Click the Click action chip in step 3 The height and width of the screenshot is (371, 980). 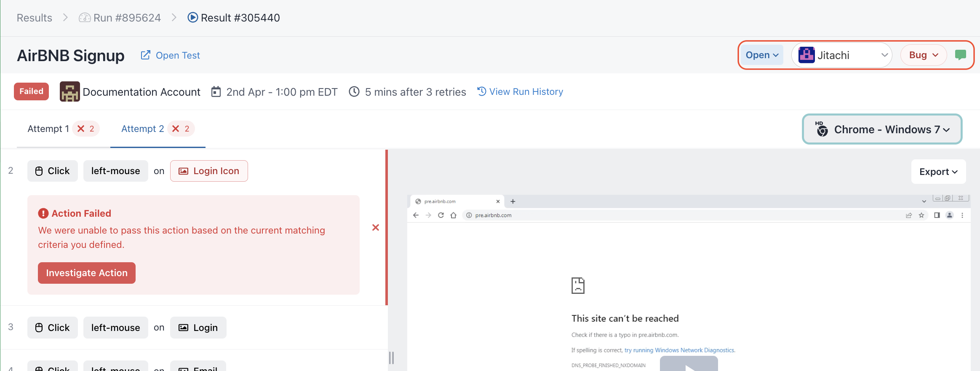pos(53,328)
